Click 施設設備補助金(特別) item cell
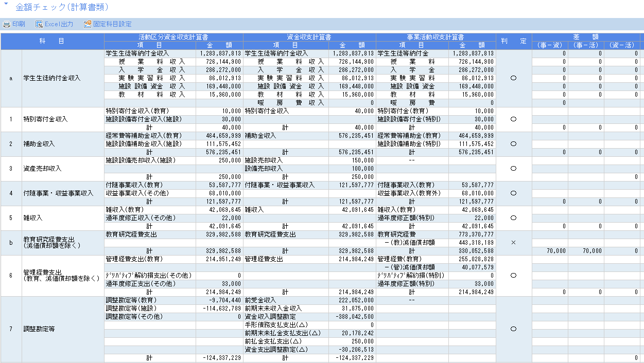This screenshot has width=644, height=363. pyautogui.click(x=412, y=144)
